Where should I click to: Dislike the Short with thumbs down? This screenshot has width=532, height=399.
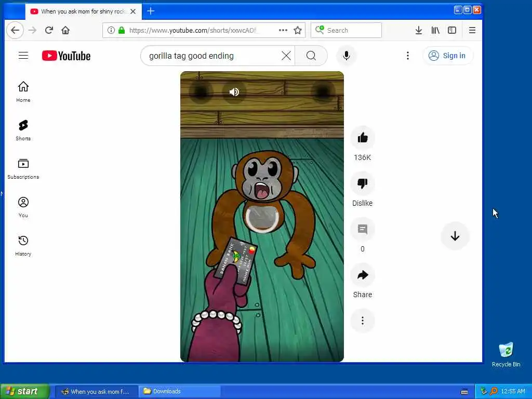point(362,183)
